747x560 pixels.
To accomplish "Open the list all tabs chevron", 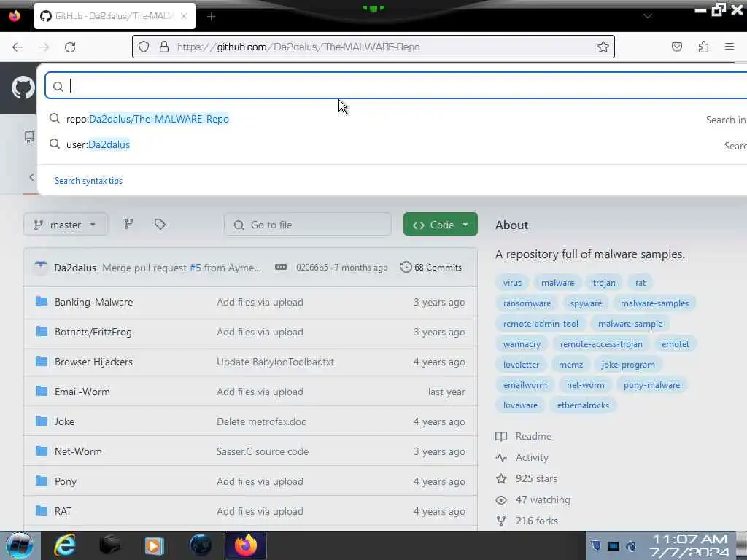I will 648,16.
